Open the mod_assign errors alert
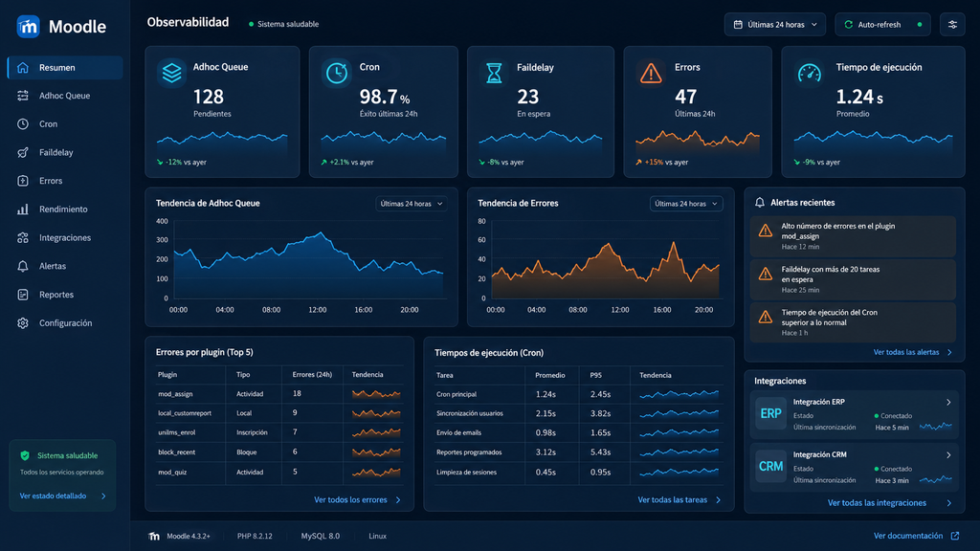 tap(853, 236)
